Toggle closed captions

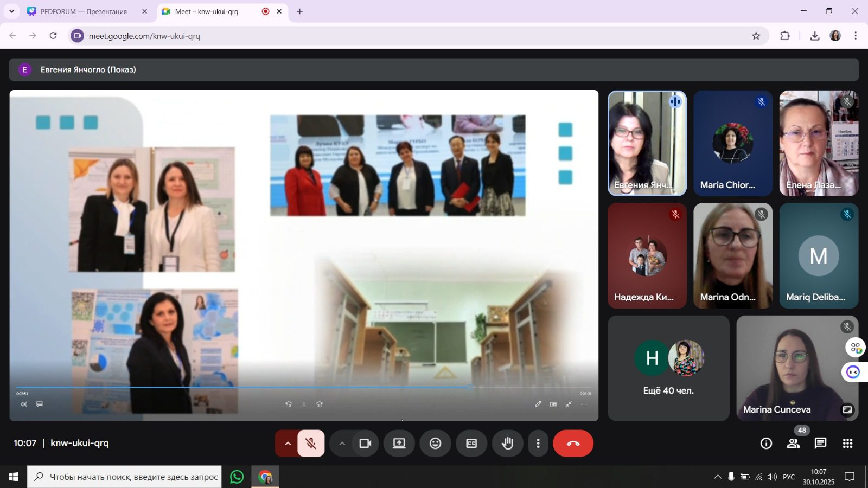pos(471,444)
